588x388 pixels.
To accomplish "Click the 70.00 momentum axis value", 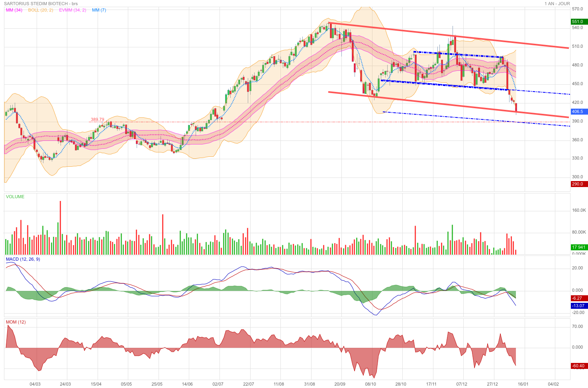I will click(578, 326).
